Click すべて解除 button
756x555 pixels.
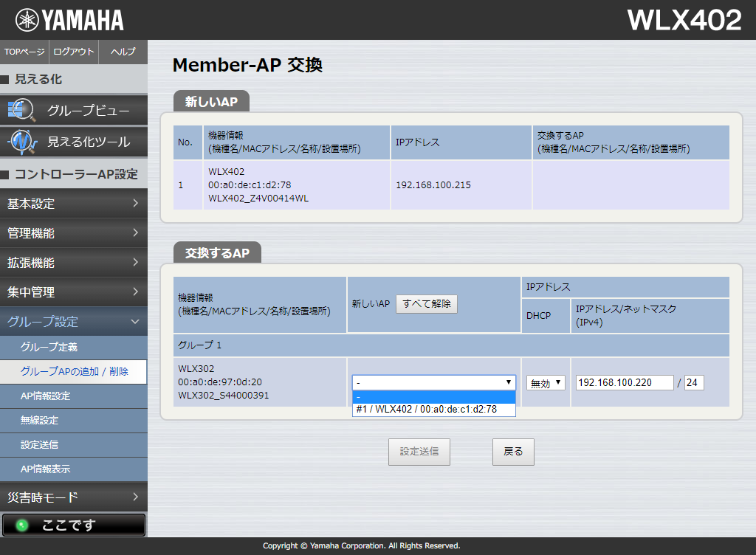pyautogui.click(x=427, y=304)
